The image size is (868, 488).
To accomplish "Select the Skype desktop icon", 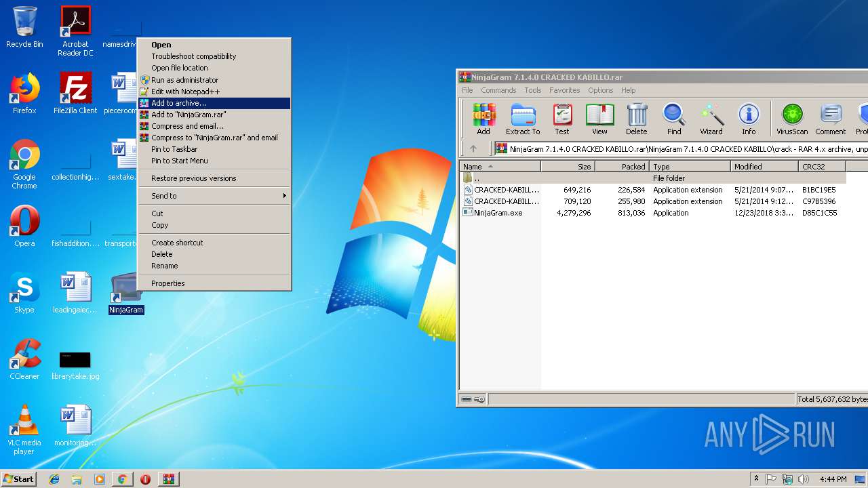I will 24,293.
